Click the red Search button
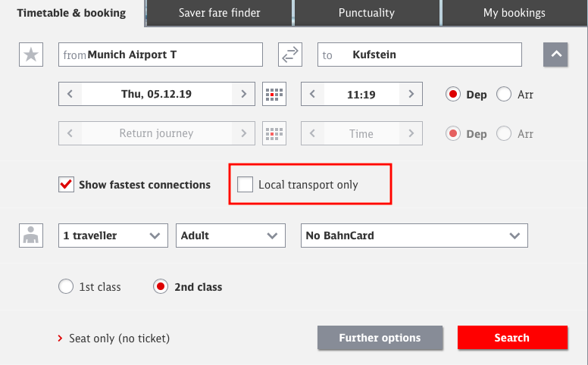Viewport: 588px width, 365px height. click(512, 338)
